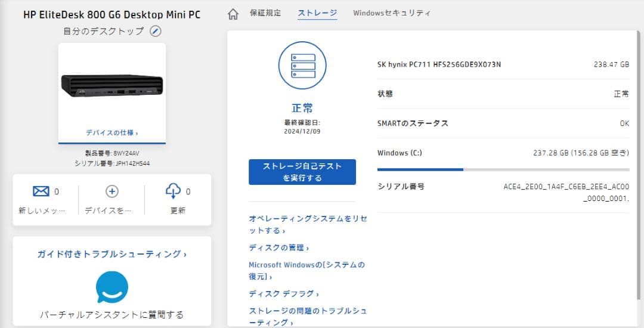The image size is (644, 328).
Task: Click バーチャルアシスタントに質問する text
Action: (112, 315)
